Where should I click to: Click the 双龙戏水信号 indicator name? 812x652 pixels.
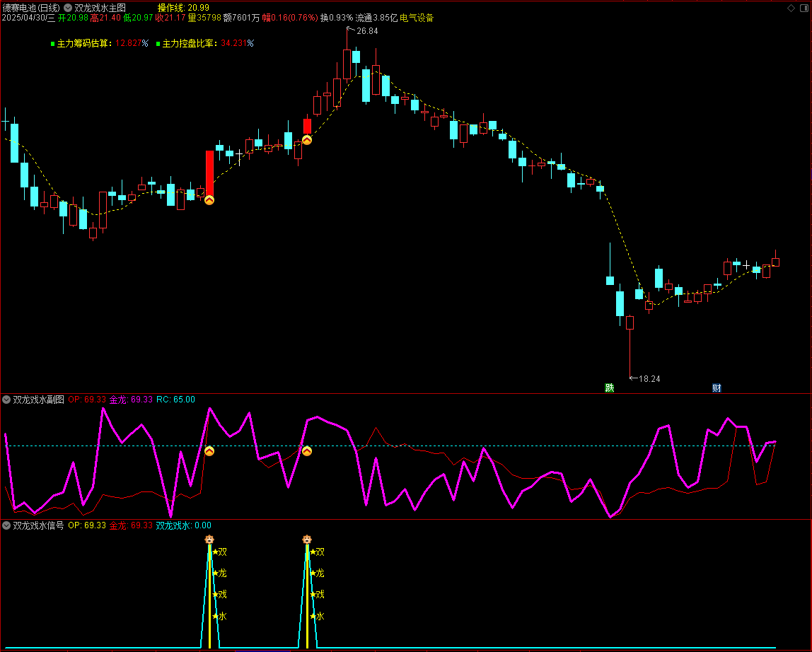(x=38, y=525)
